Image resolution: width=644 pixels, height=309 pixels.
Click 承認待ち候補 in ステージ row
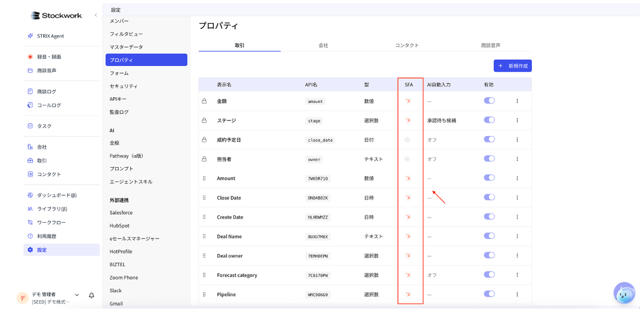coord(442,121)
